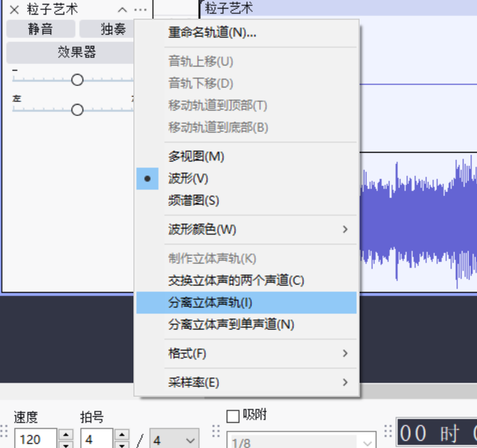Click the 速度 tempo input field
This screenshot has height=448, width=477.
[x=36, y=440]
